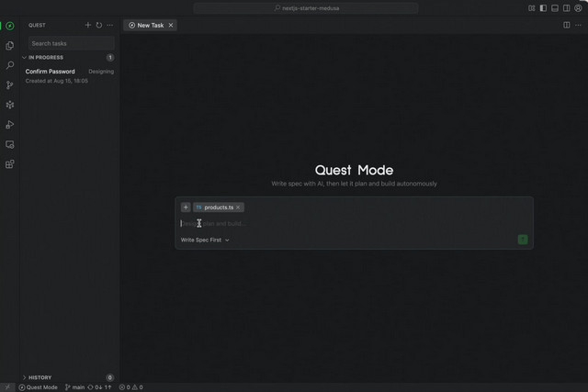Open the Explorer files view
The height and width of the screenshot is (392, 588).
(10, 45)
